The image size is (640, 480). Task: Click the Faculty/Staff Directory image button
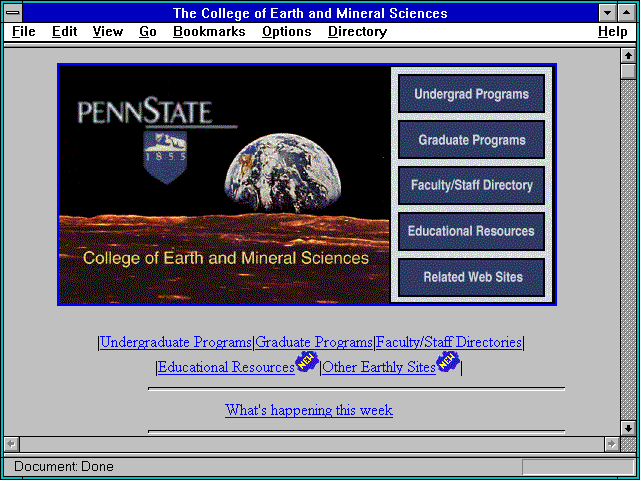point(471,186)
